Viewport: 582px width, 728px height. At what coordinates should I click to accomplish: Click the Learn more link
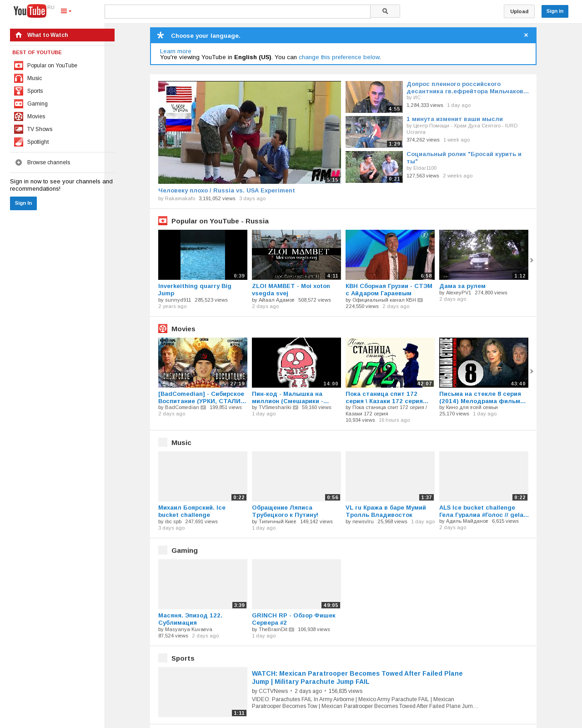176,51
